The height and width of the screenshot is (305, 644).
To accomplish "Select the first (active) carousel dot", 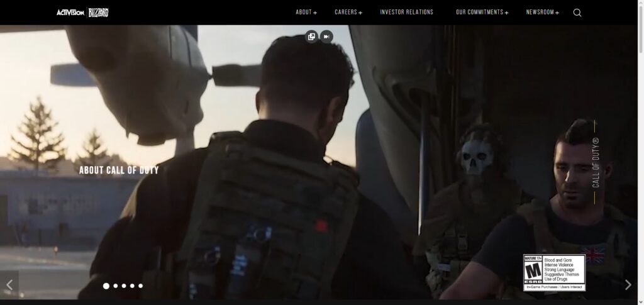I will (106, 286).
